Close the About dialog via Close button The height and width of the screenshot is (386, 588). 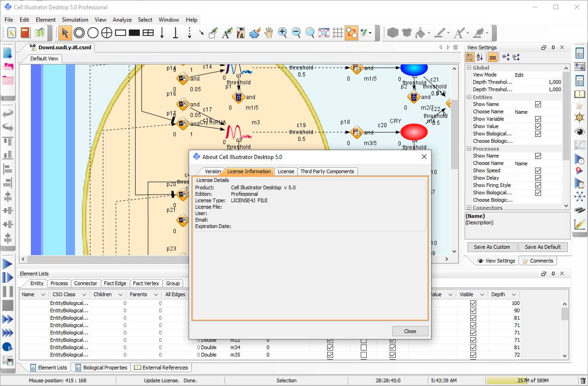coord(409,331)
